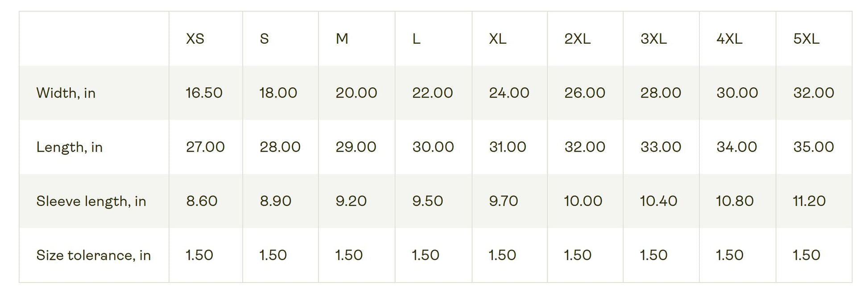Select the 11.20 sleeve length cell

[809, 201]
